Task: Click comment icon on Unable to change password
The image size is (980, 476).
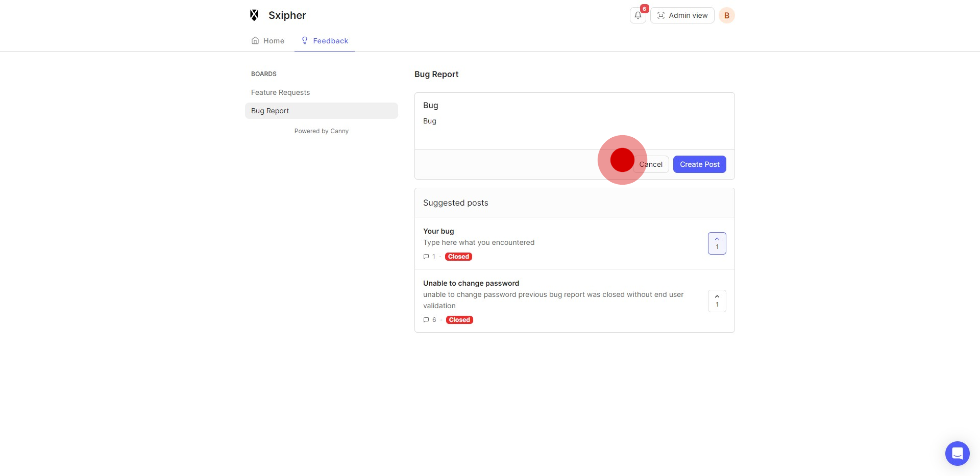Action: (x=426, y=320)
